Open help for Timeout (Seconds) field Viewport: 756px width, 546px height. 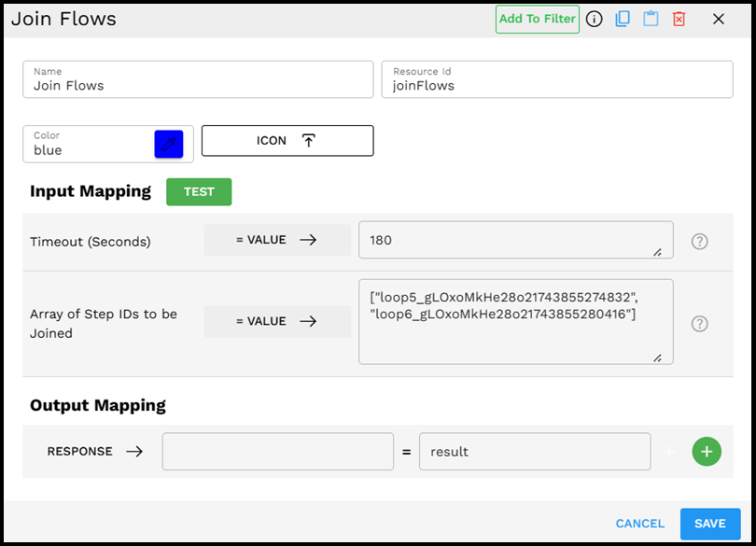[699, 241]
